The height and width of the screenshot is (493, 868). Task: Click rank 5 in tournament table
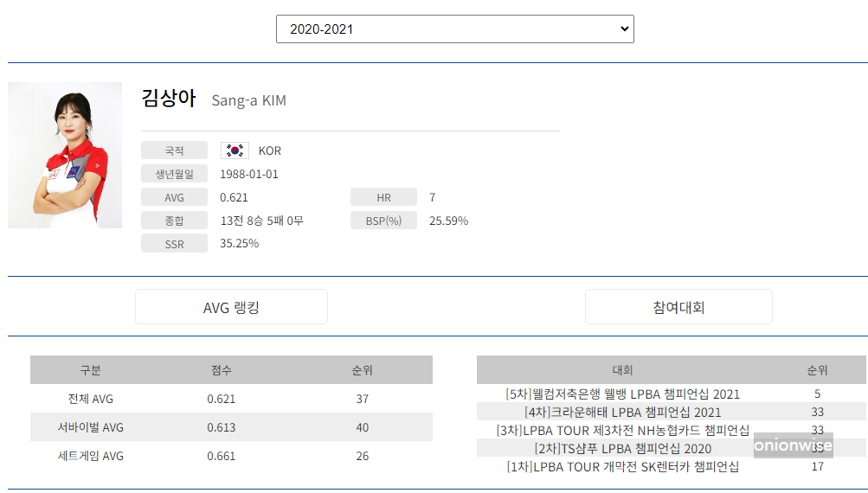click(x=818, y=394)
